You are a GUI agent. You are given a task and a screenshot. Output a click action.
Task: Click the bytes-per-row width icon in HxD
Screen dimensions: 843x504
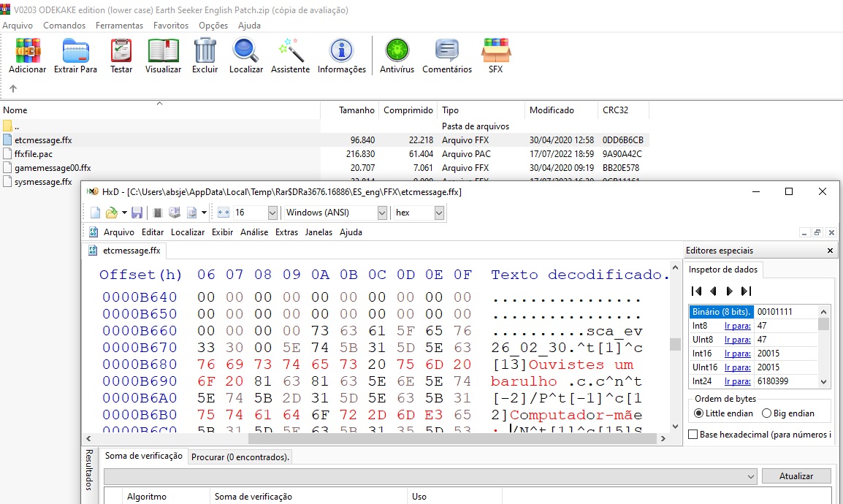(x=224, y=213)
